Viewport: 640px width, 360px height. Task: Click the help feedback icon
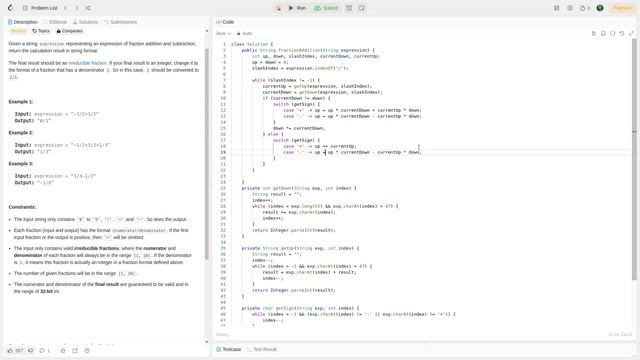87,351
